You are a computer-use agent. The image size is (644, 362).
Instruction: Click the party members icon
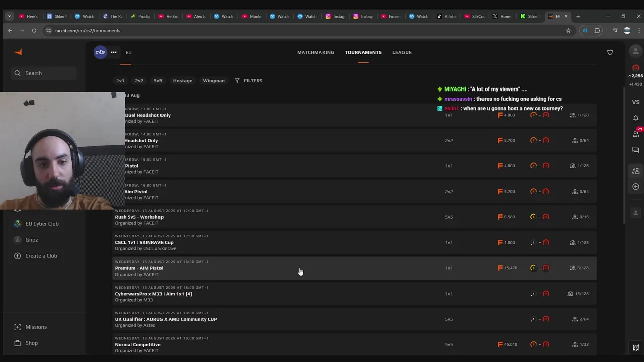click(636, 171)
